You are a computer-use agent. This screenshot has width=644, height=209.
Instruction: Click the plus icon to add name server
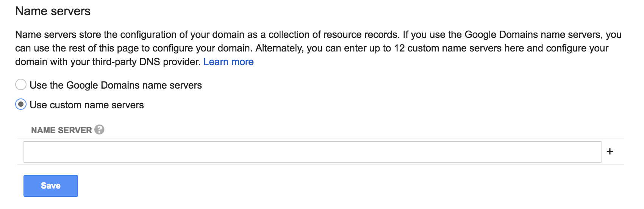click(x=610, y=151)
